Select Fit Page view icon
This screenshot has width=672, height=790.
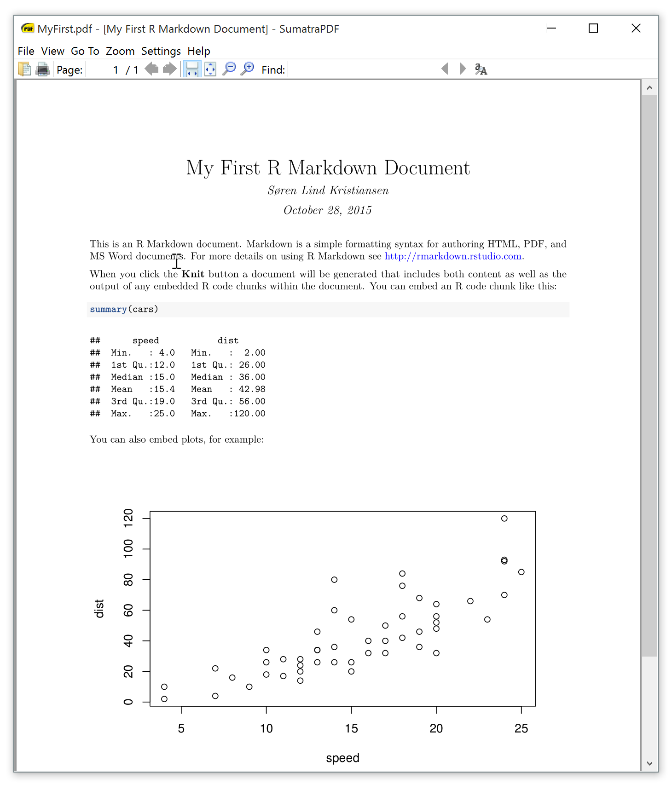pyautogui.click(x=210, y=69)
